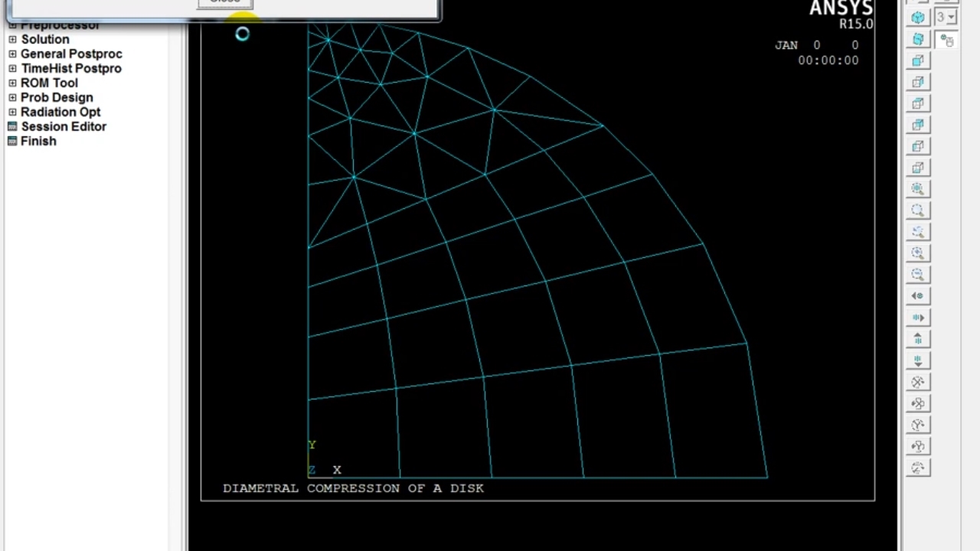Select the oblique view cube icon
This screenshot has height=551, width=980.
coord(918,39)
